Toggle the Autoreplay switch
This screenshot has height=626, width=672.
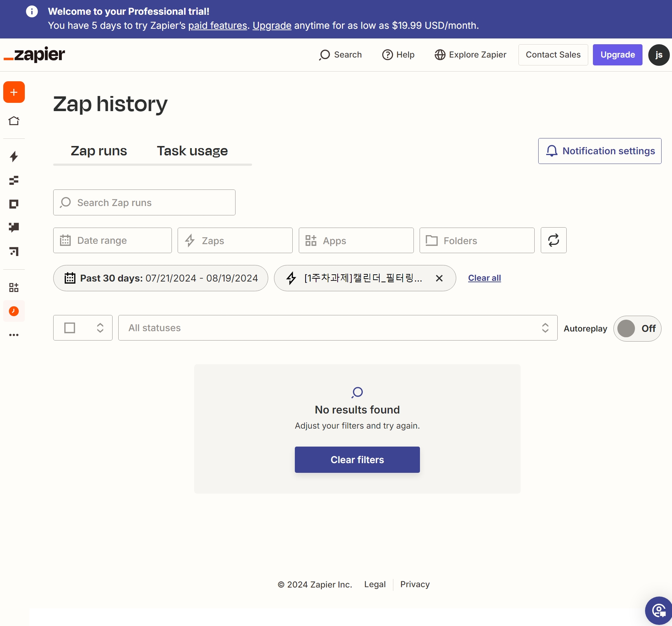(637, 328)
